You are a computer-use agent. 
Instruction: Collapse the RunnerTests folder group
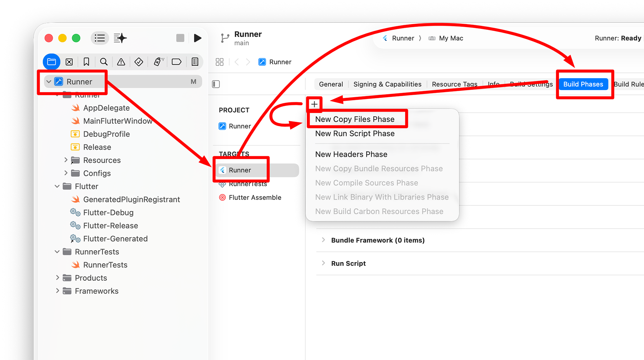[57, 252]
